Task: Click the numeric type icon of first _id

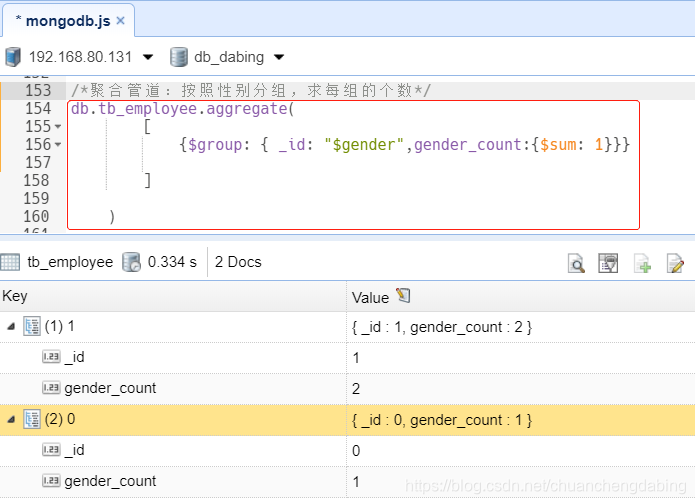Action: tap(51, 357)
